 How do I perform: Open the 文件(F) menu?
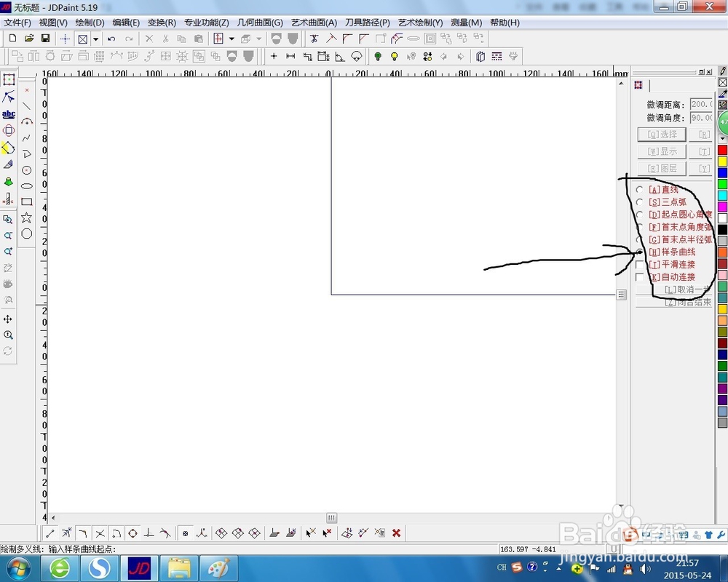pyautogui.click(x=17, y=23)
